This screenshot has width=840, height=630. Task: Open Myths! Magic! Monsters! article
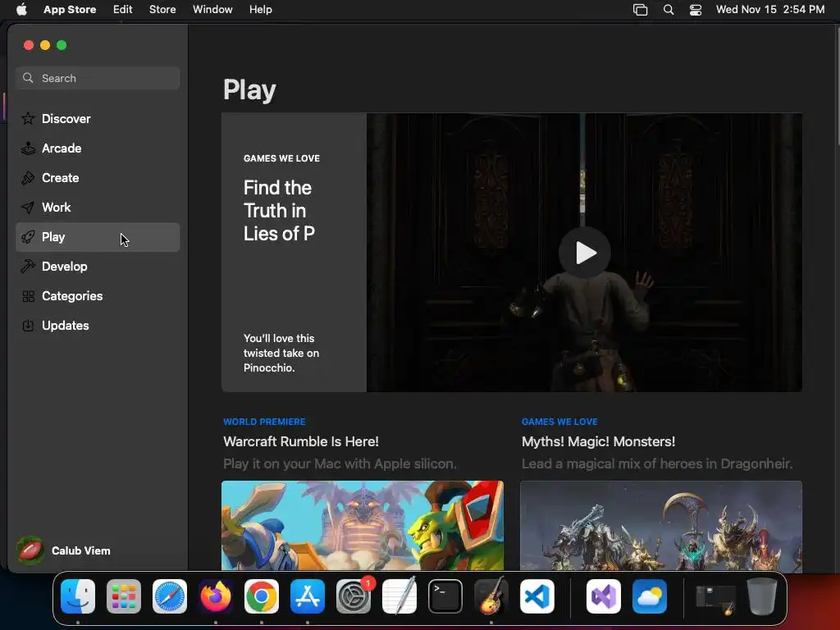click(598, 441)
